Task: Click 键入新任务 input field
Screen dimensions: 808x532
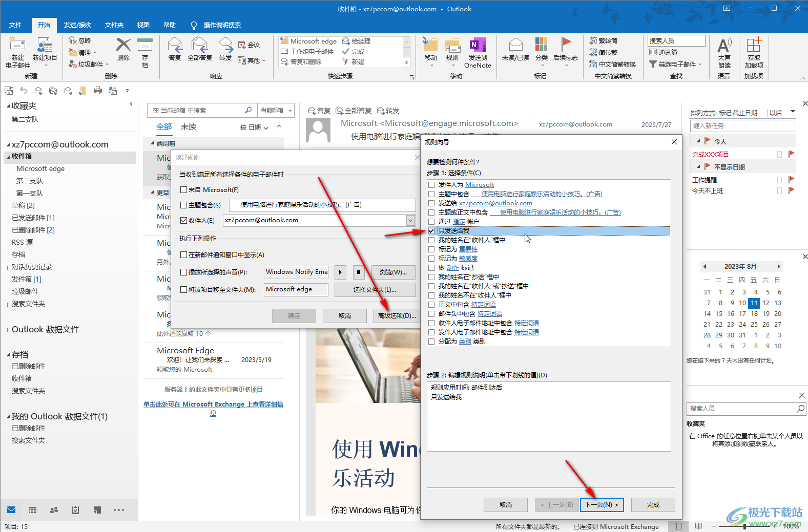Action: [x=742, y=126]
